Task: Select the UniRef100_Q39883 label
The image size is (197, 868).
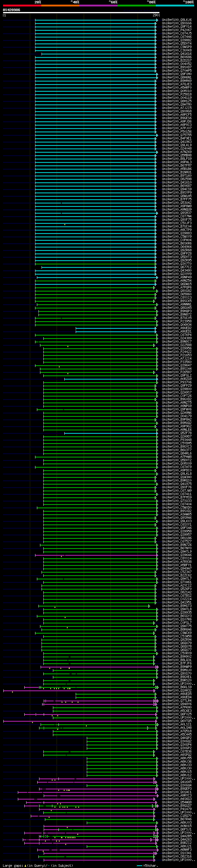Action: point(177,233)
